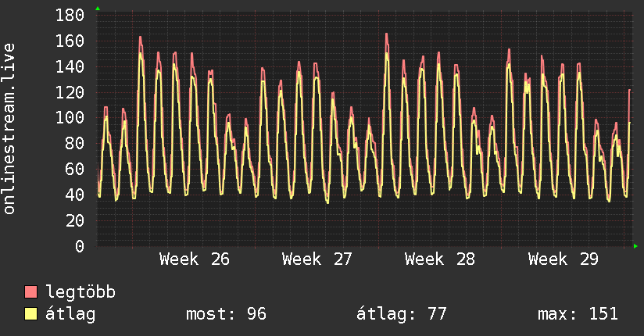The height and width of the screenshot is (336, 644).
Task: Click the 180 y-axis value
Action: click(x=70, y=16)
